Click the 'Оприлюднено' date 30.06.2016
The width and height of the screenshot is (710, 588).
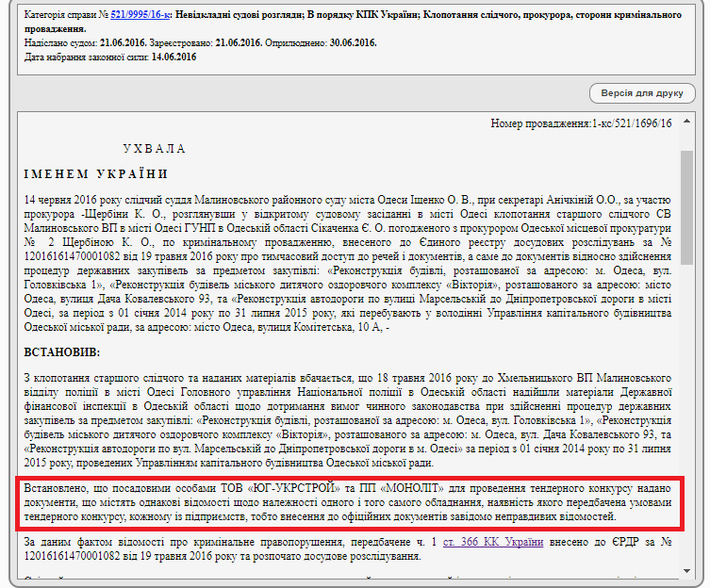click(x=348, y=43)
